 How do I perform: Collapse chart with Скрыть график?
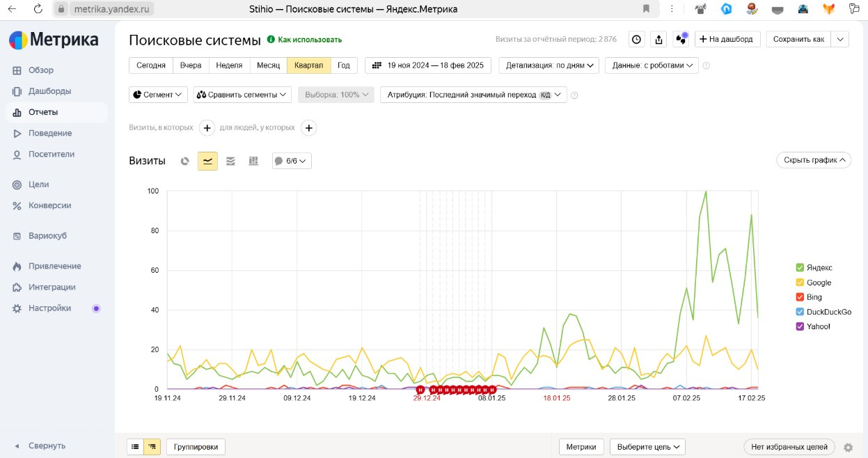tap(813, 160)
